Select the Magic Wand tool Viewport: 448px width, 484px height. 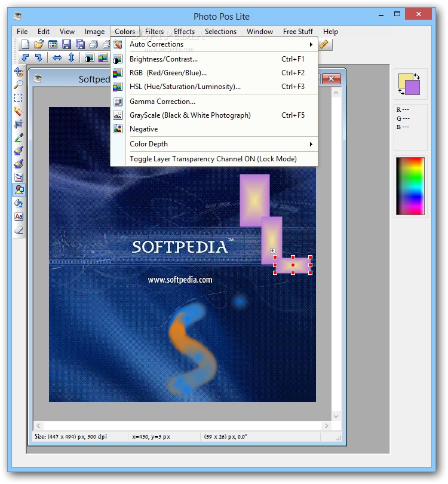[x=19, y=111]
